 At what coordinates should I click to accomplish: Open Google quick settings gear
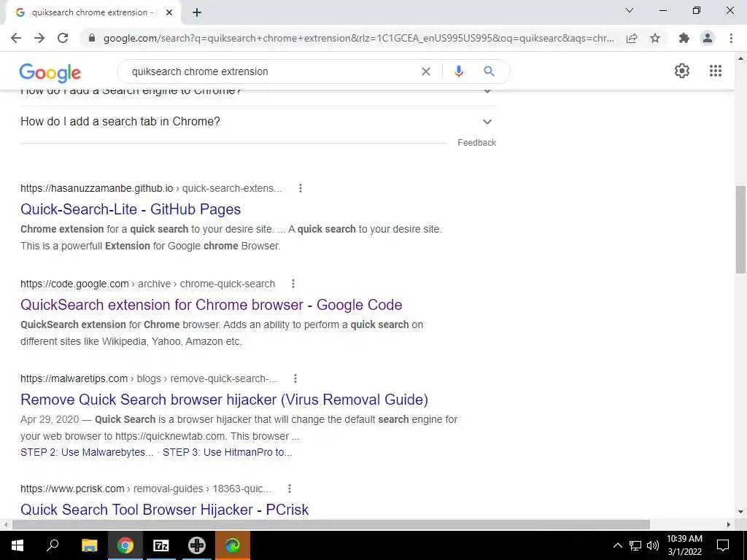click(682, 71)
